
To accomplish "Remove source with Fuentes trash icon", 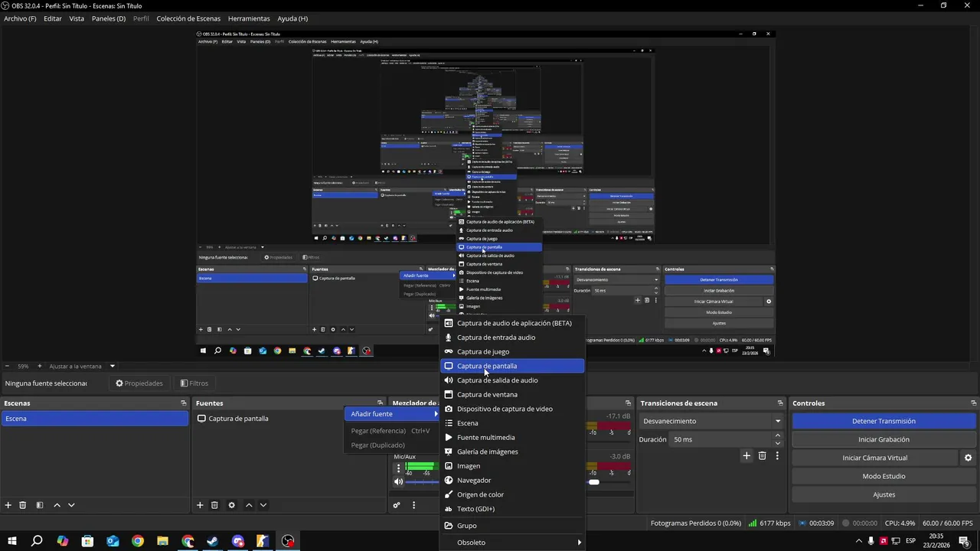I will [214, 505].
